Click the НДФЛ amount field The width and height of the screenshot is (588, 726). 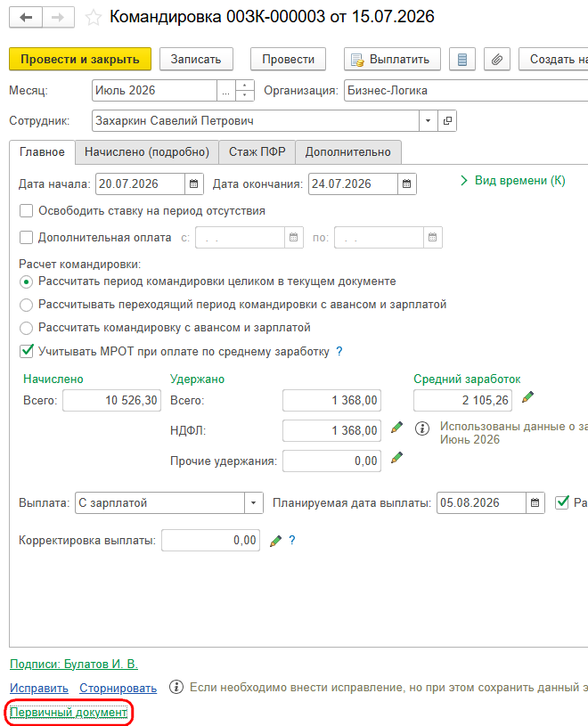pos(332,430)
